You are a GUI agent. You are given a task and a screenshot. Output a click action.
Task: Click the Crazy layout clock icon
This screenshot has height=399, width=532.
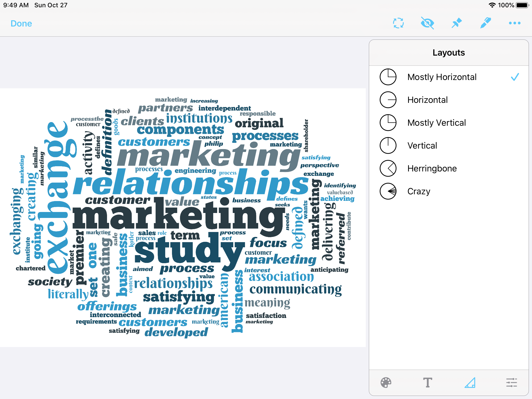tap(388, 191)
